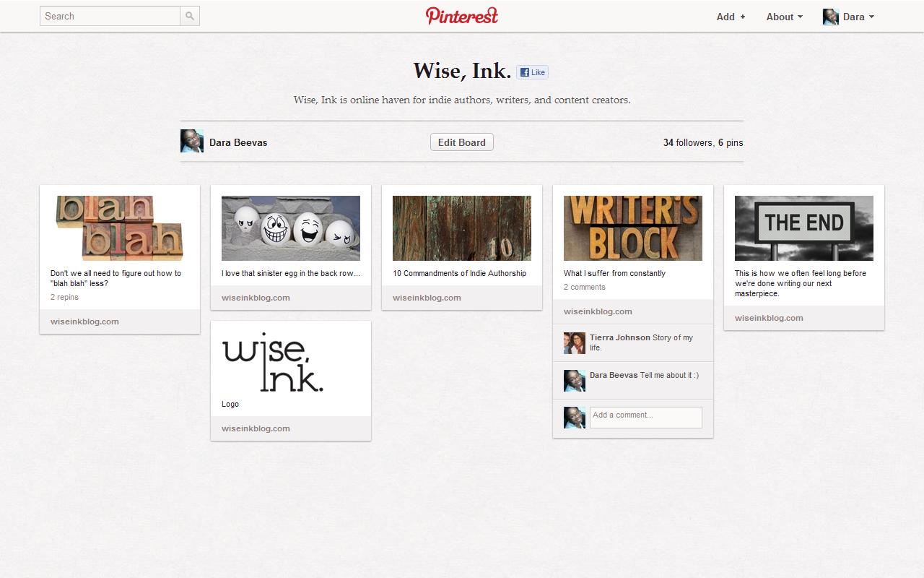Click the 'I love that sinister egg' caption
Image resolution: width=924 pixels, height=578 pixels.
pos(291,273)
